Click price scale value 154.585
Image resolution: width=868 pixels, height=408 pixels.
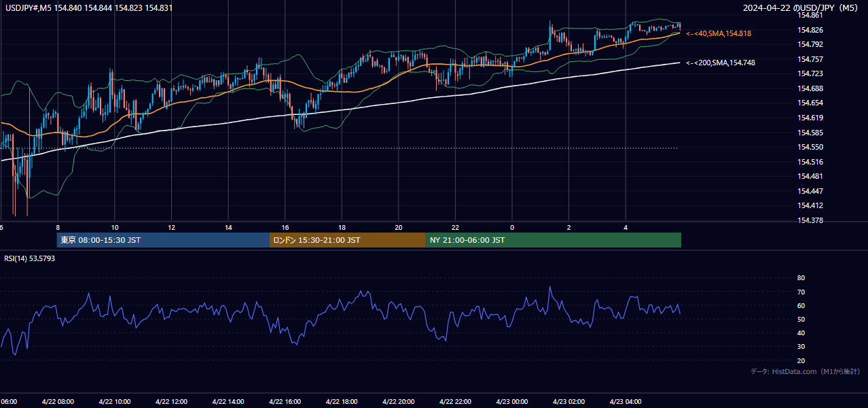tap(810, 133)
